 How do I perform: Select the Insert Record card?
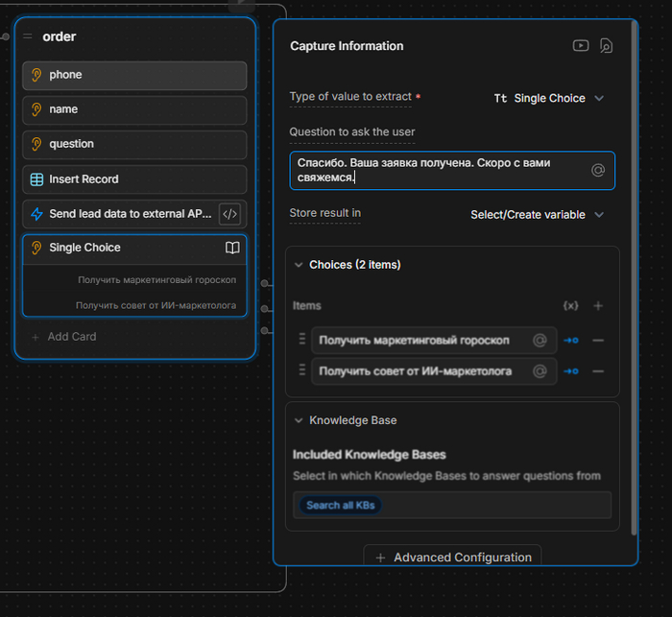[x=134, y=179]
